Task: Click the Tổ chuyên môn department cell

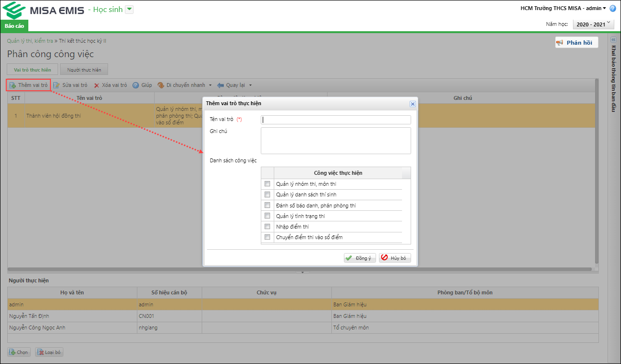Action: coord(465,328)
